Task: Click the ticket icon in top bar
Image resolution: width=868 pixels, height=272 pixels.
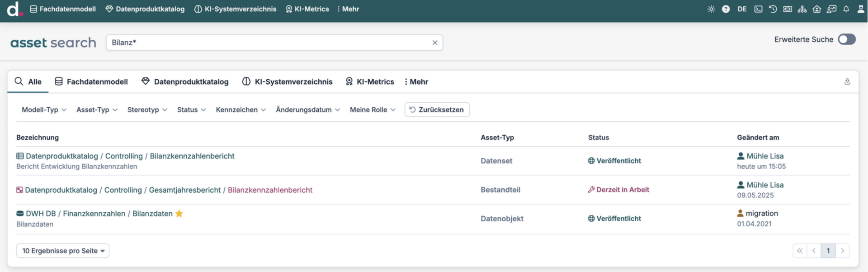Action: [788, 9]
